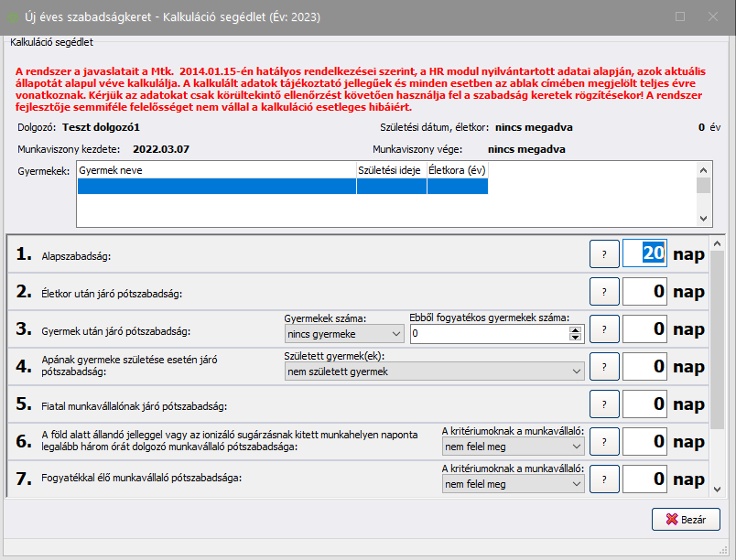Click help button for Fiatal munkavállalónak járó pótszabadság
Image resolution: width=736 pixels, height=560 pixels.
pos(603,404)
